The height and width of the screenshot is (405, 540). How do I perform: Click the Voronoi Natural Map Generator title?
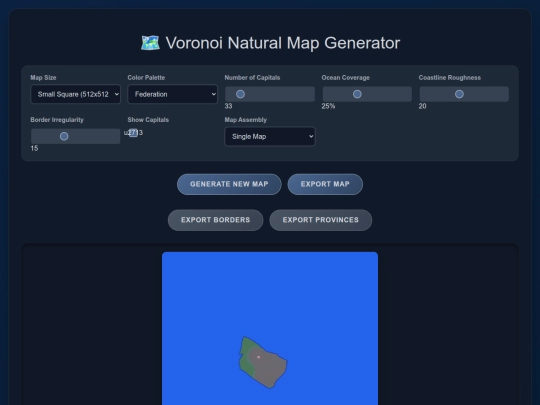click(x=283, y=43)
